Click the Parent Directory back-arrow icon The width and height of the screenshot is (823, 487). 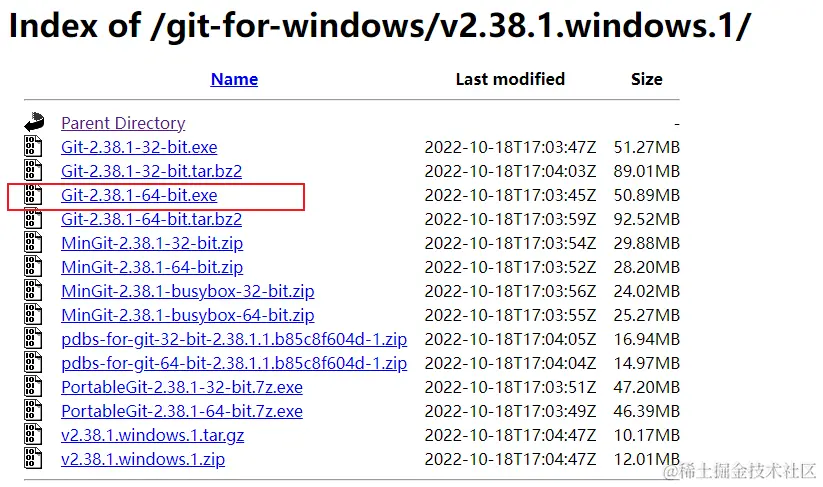34,122
